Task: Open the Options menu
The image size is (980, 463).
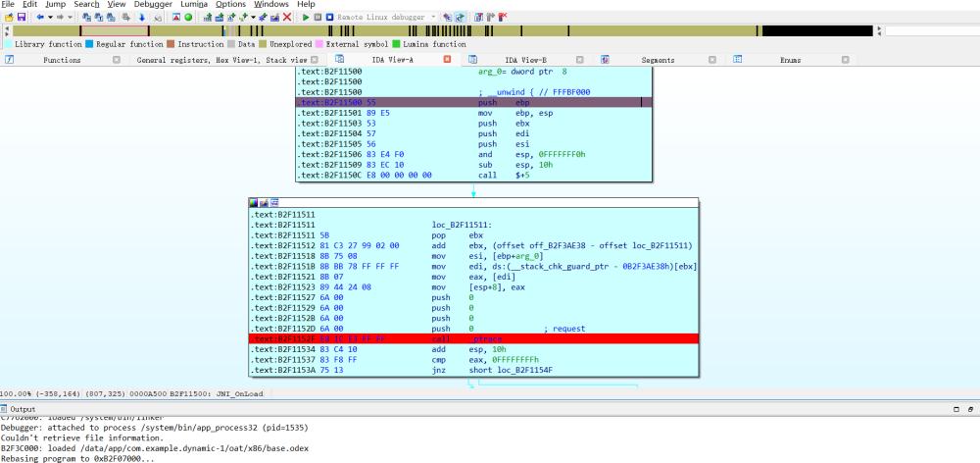Action: [x=230, y=4]
